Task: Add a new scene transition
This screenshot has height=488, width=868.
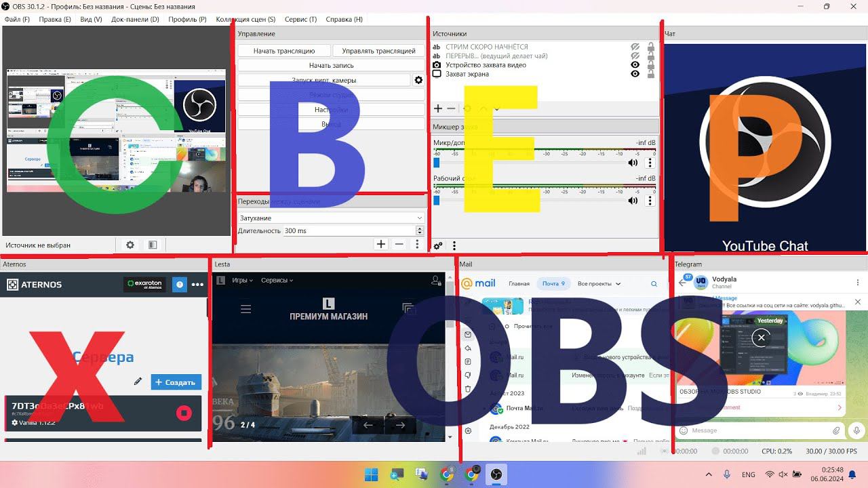Action: pos(381,244)
